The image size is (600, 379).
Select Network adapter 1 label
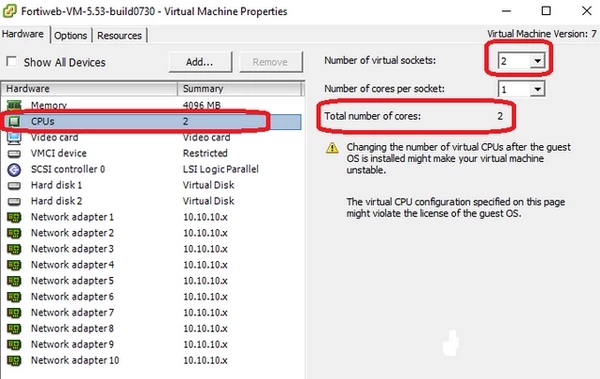tap(72, 217)
